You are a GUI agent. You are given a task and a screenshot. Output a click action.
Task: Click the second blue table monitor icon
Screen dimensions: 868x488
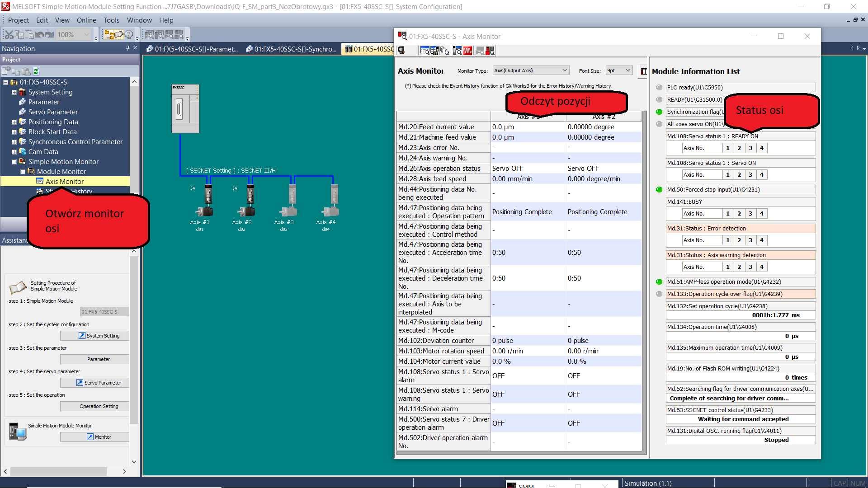(x=434, y=51)
